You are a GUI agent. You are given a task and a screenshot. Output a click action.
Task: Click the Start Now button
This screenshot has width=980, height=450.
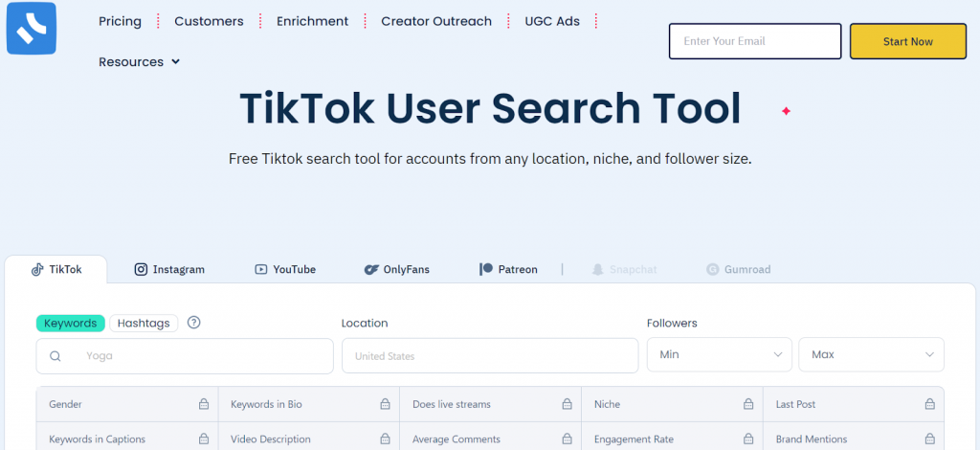pos(908,41)
